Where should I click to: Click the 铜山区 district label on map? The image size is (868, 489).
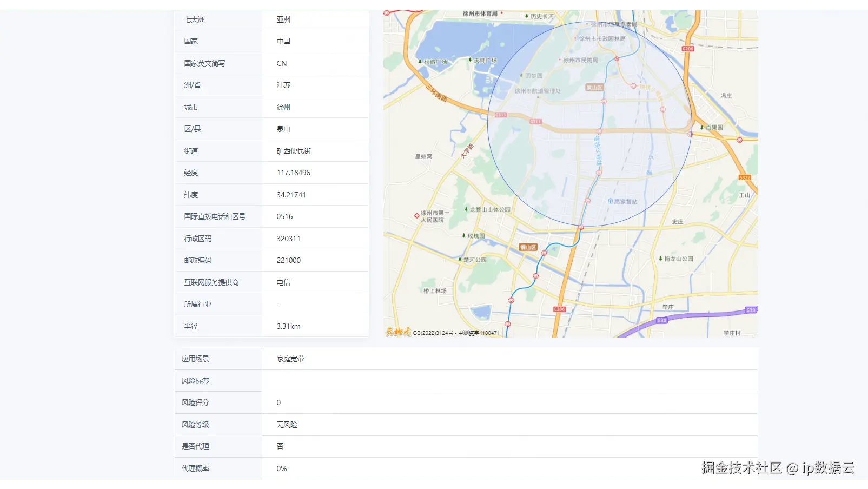528,247
